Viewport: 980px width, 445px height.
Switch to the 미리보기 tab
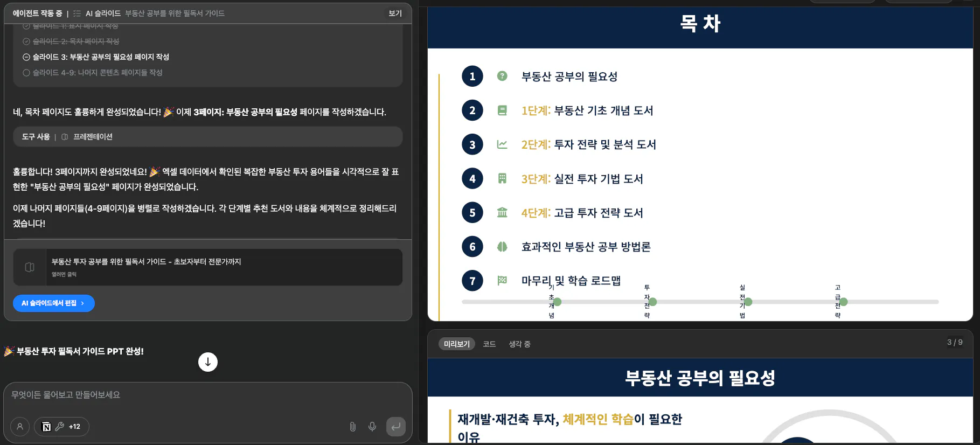457,344
